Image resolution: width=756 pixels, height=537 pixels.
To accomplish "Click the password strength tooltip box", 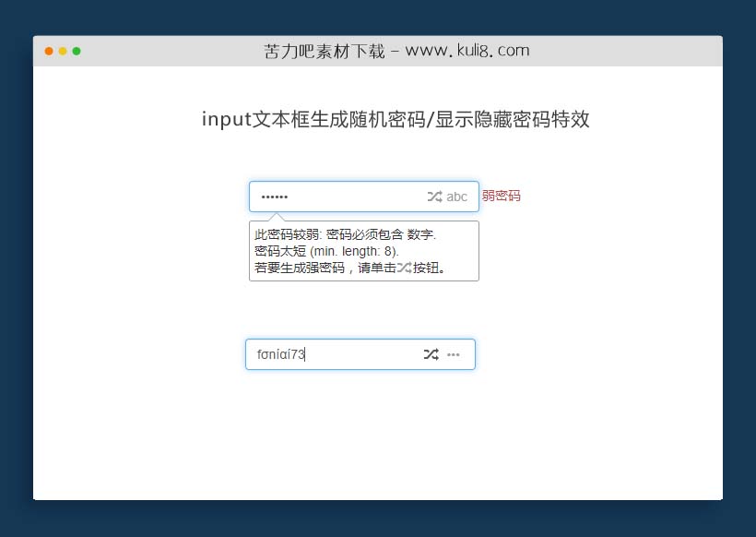I will pos(363,250).
